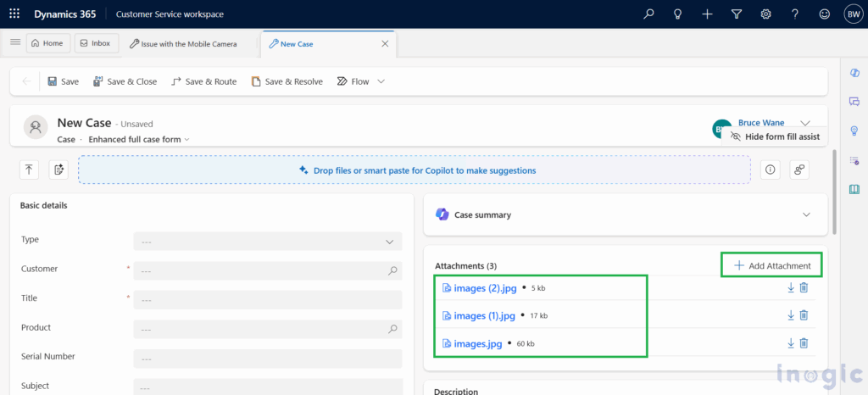Toggle the site map hamburger menu

[14, 42]
